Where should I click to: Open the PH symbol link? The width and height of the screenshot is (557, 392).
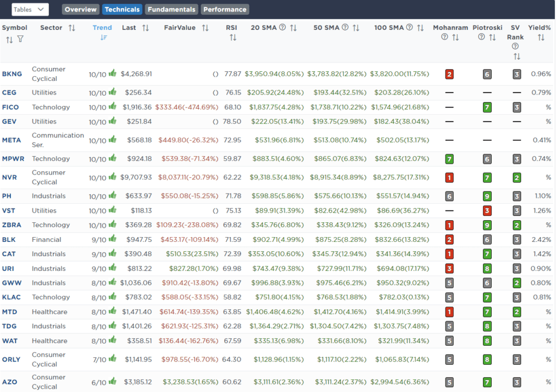[7, 196]
